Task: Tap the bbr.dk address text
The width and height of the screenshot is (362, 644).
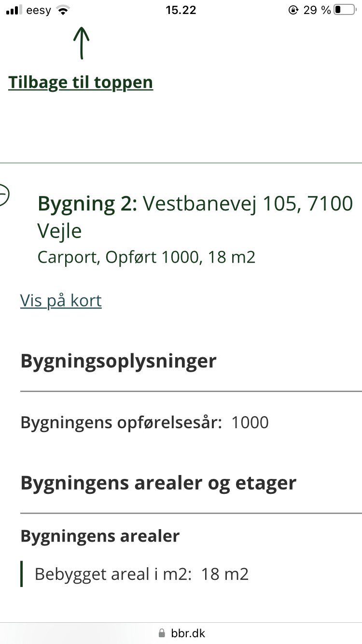Action: click(188, 633)
